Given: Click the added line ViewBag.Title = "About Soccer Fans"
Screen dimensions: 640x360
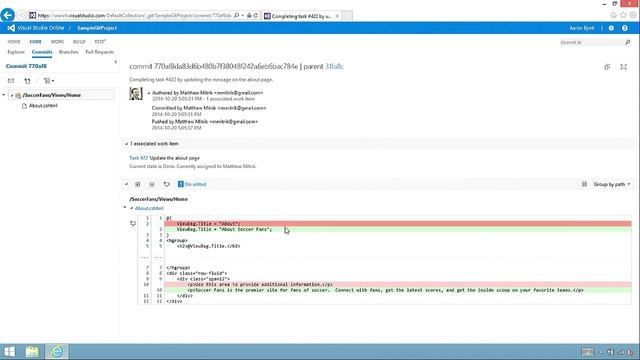Looking at the screenshot, I should (398, 229).
